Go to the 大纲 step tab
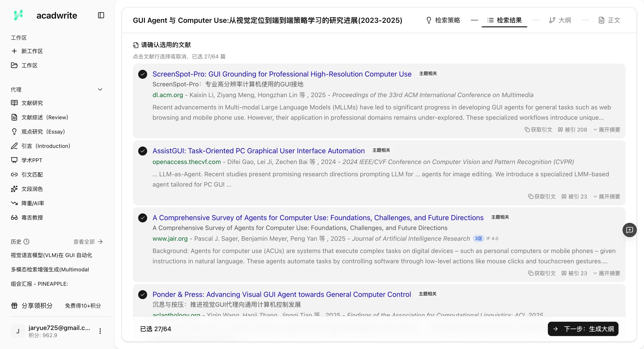The width and height of the screenshot is (644, 349). (560, 20)
